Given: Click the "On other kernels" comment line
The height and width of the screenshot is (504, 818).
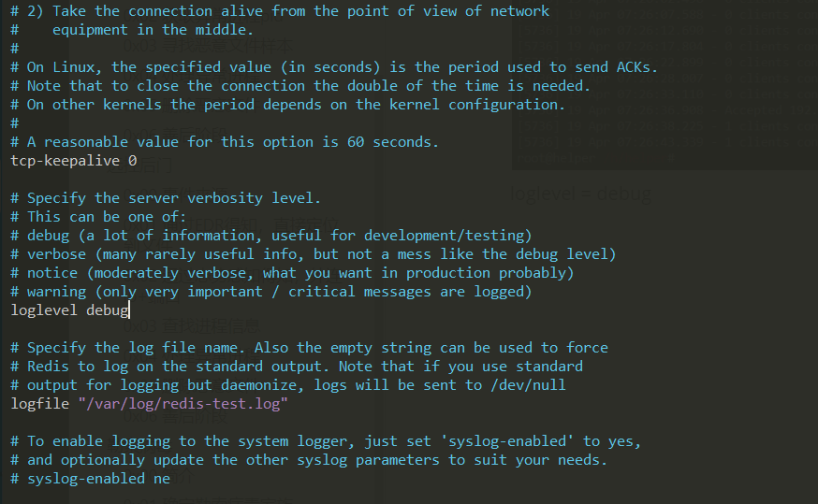Looking at the screenshot, I should 287,105.
